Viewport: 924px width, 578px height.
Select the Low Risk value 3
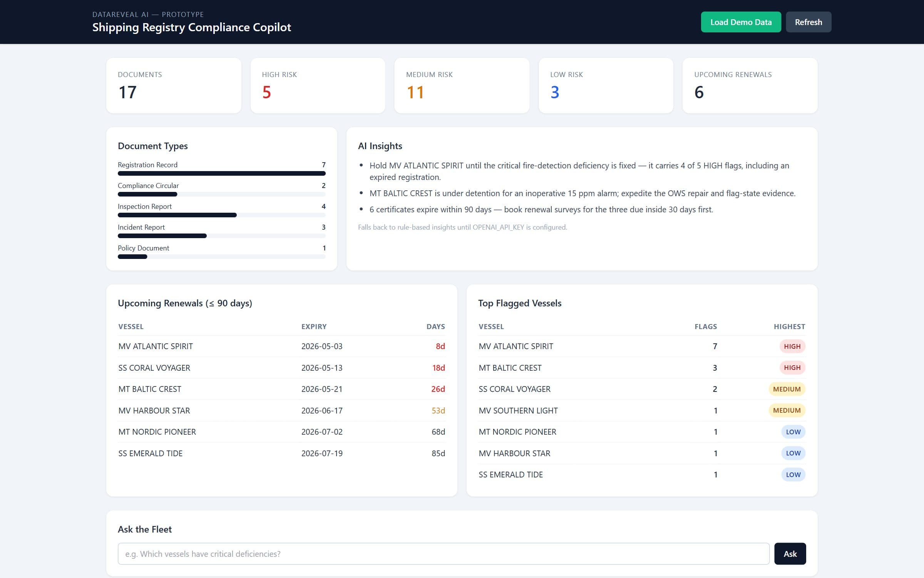point(555,92)
